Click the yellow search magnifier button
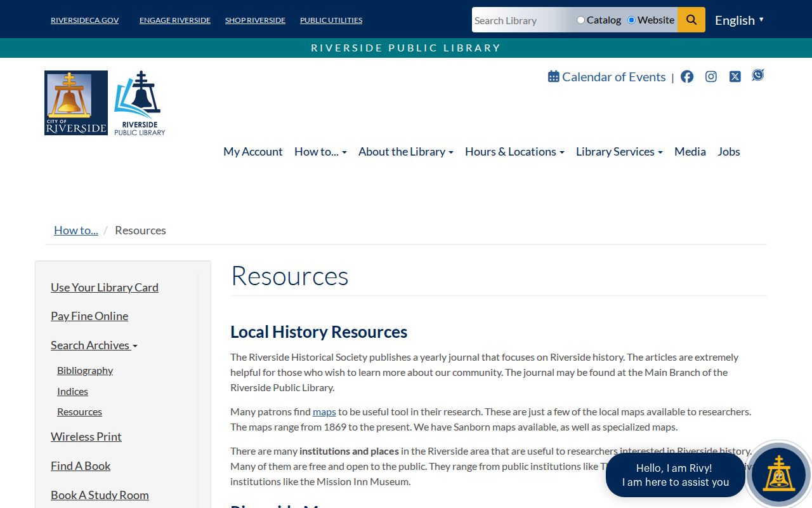 pyautogui.click(x=691, y=20)
